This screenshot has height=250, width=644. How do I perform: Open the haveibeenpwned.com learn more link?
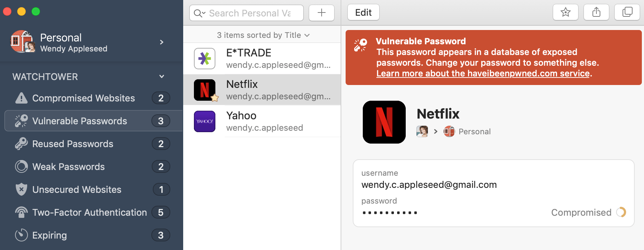pos(483,73)
